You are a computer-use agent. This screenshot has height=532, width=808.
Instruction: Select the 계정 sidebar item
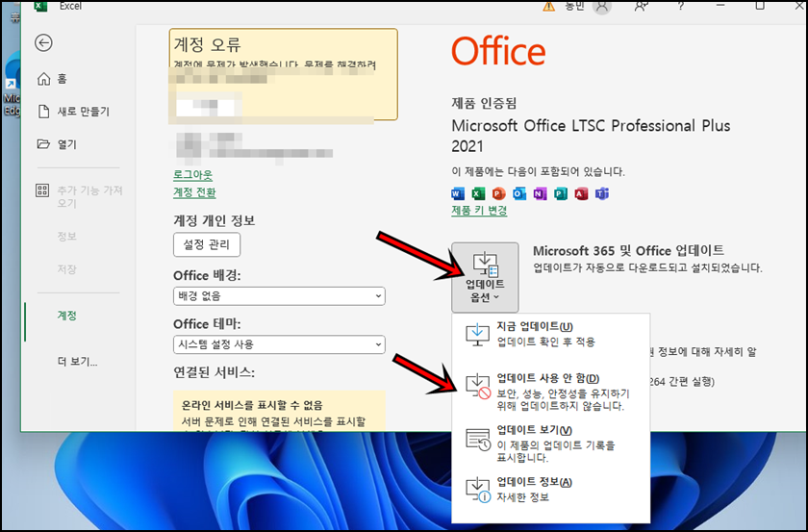[x=67, y=315]
